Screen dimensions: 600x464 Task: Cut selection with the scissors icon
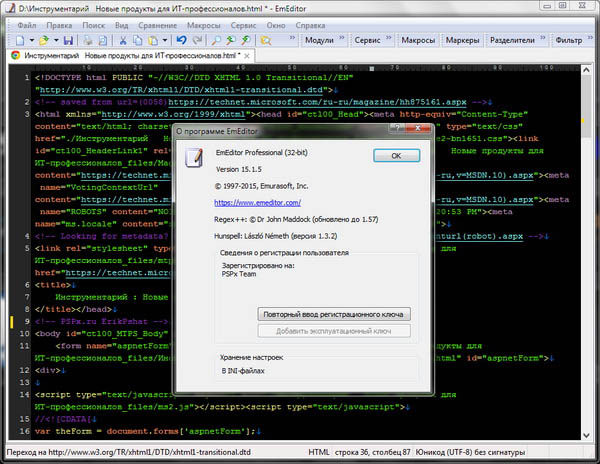[123, 40]
